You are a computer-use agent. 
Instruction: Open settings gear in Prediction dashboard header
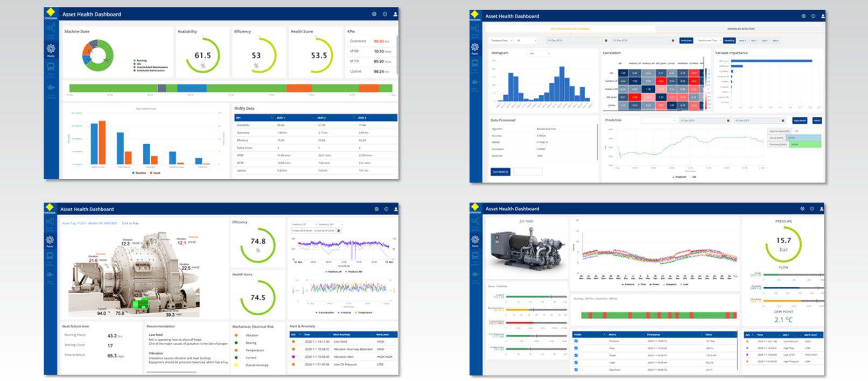(x=803, y=16)
